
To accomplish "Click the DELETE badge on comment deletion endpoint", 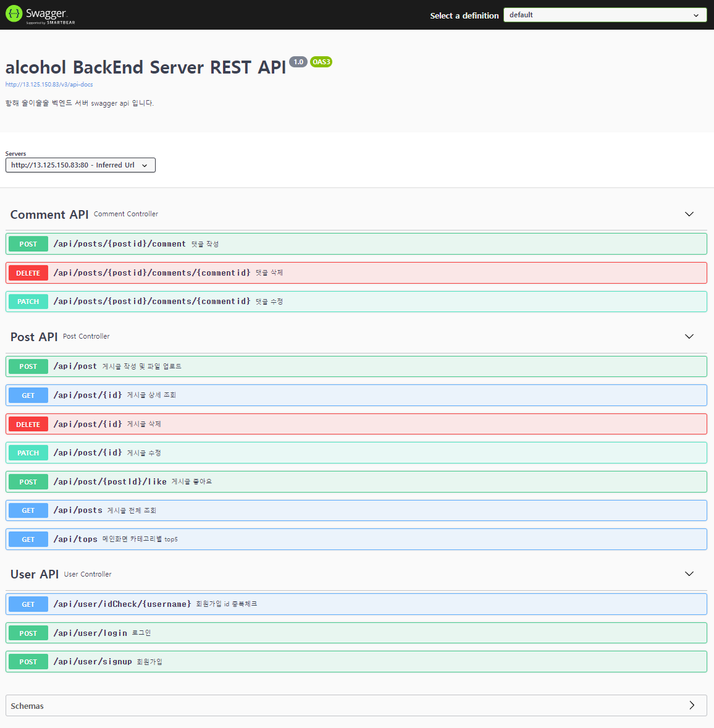I will pyautogui.click(x=28, y=273).
